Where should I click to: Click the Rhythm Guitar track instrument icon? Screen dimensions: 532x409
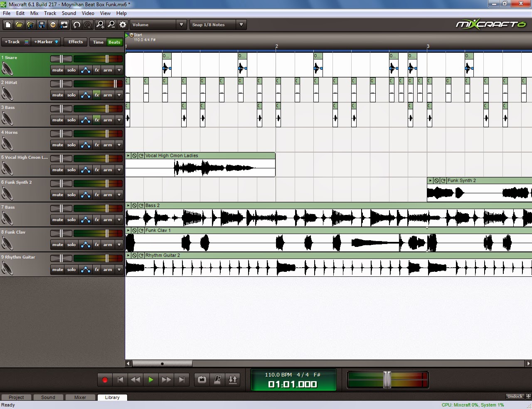click(x=7, y=268)
